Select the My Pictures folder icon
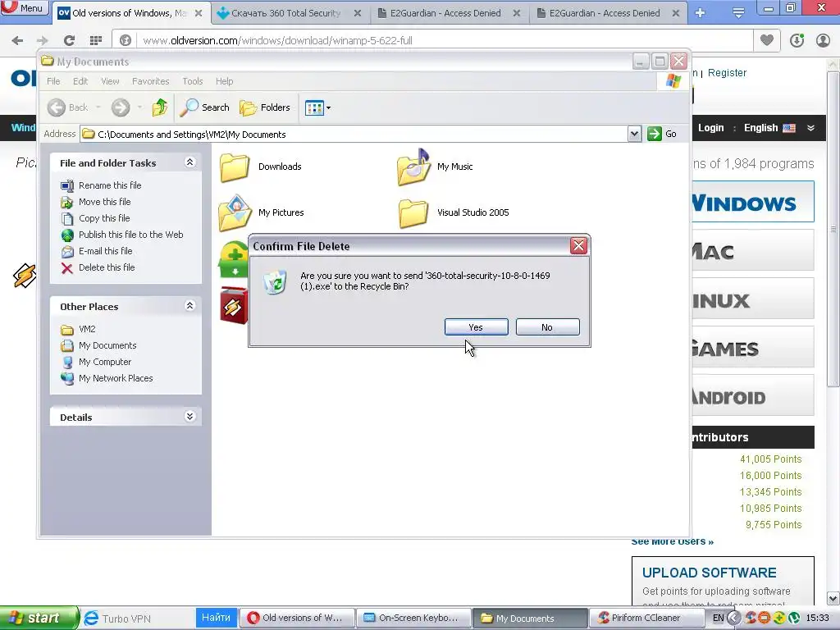Image resolution: width=840 pixels, height=630 pixels. [235, 212]
